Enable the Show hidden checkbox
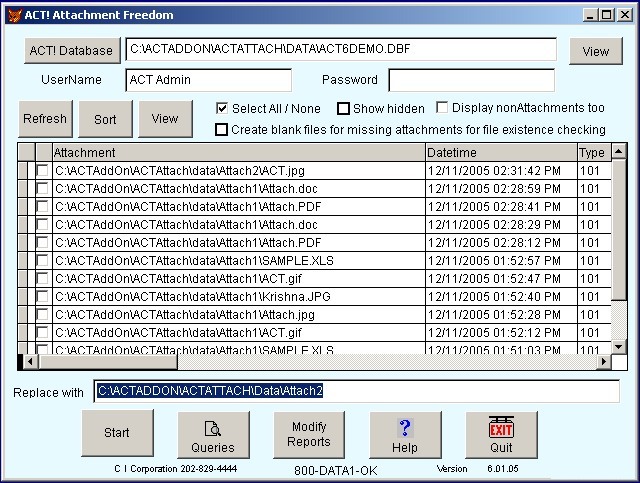Screen dimensions: 640x483 (343, 109)
